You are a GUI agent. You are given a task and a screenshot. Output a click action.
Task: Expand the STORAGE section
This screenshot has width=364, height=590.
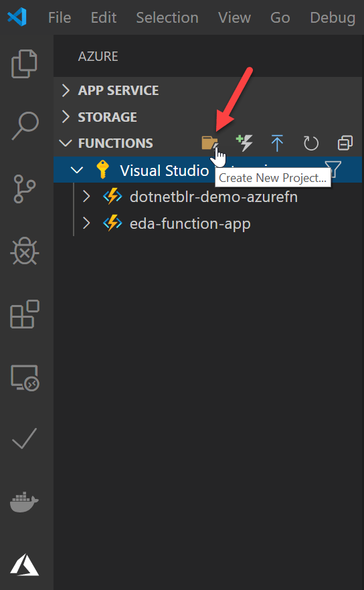coord(66,116)
